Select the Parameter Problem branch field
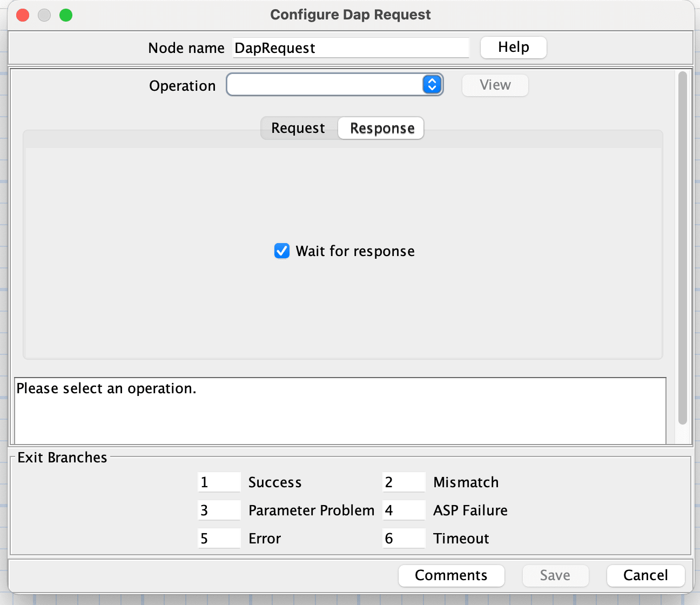The image size is (700, 605). tap(219, 510)
